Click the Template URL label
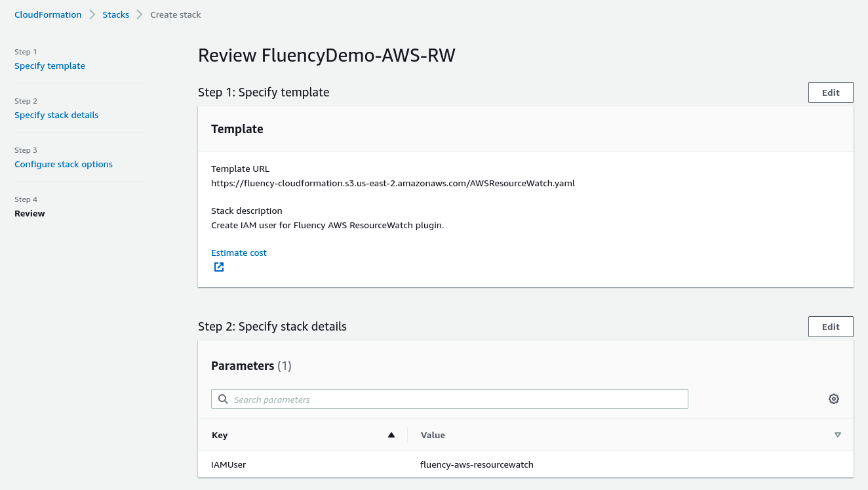This screenshot has height=490, width=868. [240, 169]
